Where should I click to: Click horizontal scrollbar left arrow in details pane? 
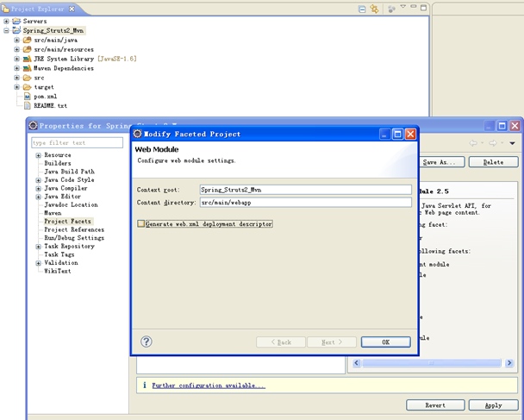coord(356,363)
